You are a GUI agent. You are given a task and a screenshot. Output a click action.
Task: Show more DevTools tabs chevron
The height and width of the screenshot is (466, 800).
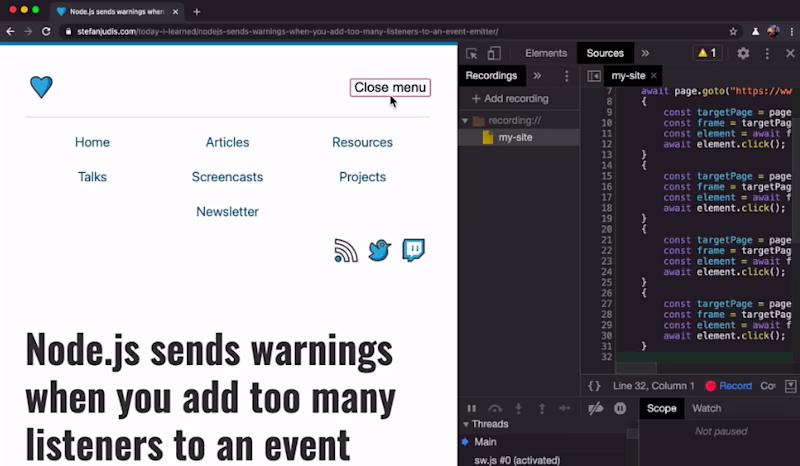point(645,53)
